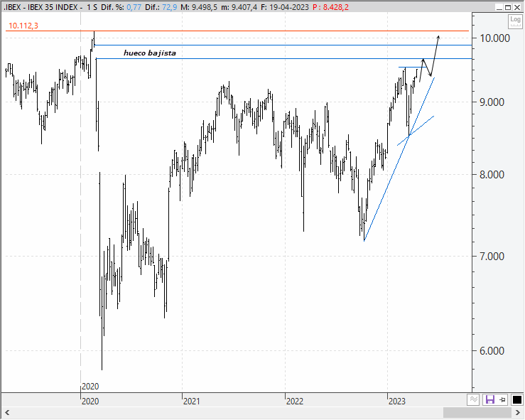Click the purple save chart icon
Viewport: 525px width, 420px height.
pyautogui.click(x=490, y=399)
